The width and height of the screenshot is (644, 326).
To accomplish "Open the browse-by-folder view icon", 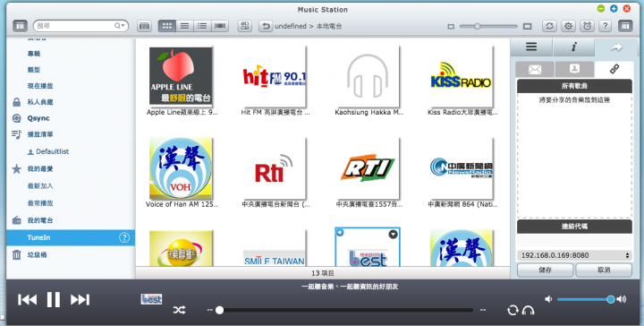I will tap(144, 26).
